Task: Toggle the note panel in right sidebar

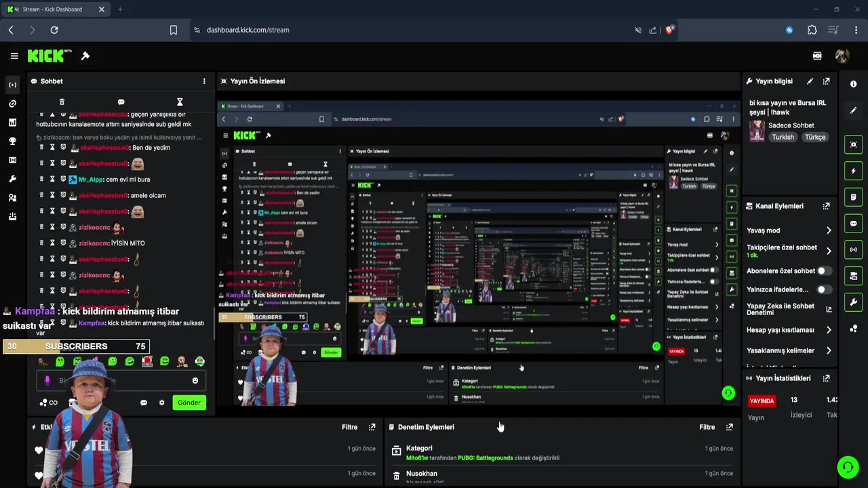Action: (x=853, y=197)
